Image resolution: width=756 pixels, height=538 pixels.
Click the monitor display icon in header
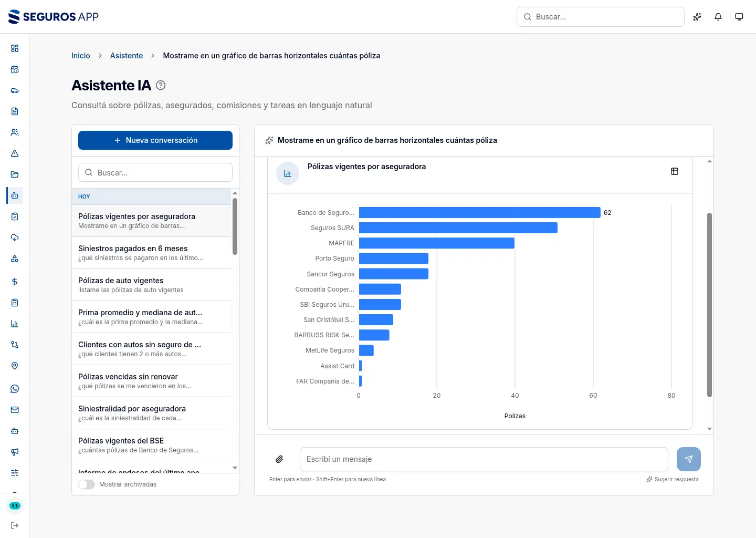click(739, 17)
